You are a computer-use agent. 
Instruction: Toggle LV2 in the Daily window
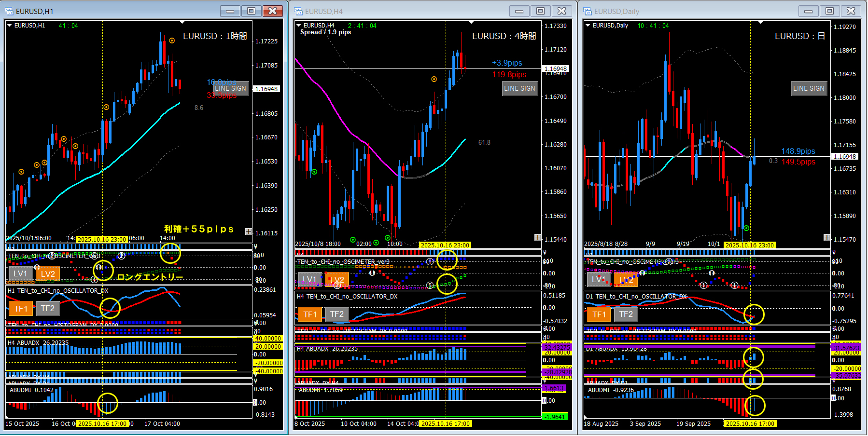[x=626, y=280]
